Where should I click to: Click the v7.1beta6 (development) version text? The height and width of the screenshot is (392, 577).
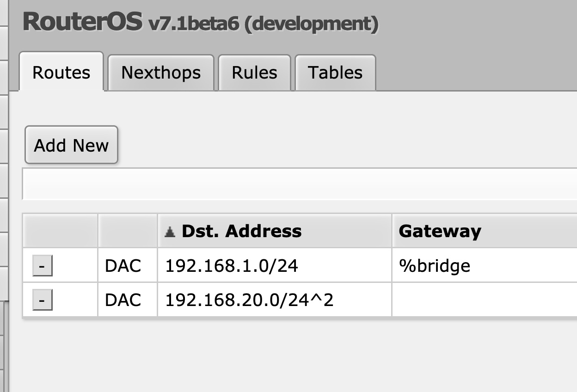263,24
